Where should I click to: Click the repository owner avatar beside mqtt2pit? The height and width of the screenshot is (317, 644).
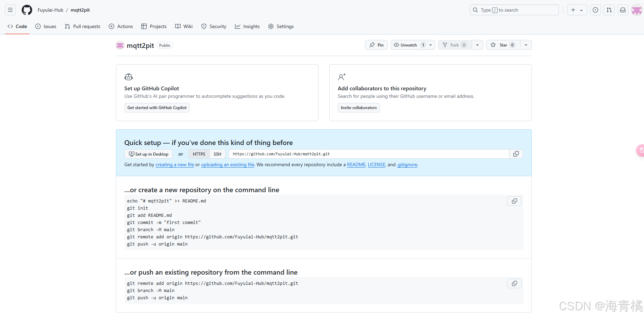click(x=120, y=45)
